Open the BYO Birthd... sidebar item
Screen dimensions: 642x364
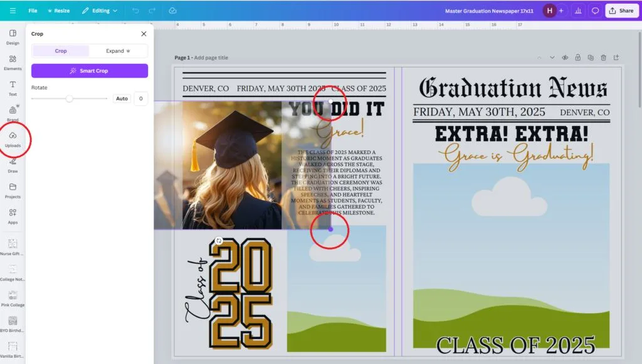tap(13, 324)
